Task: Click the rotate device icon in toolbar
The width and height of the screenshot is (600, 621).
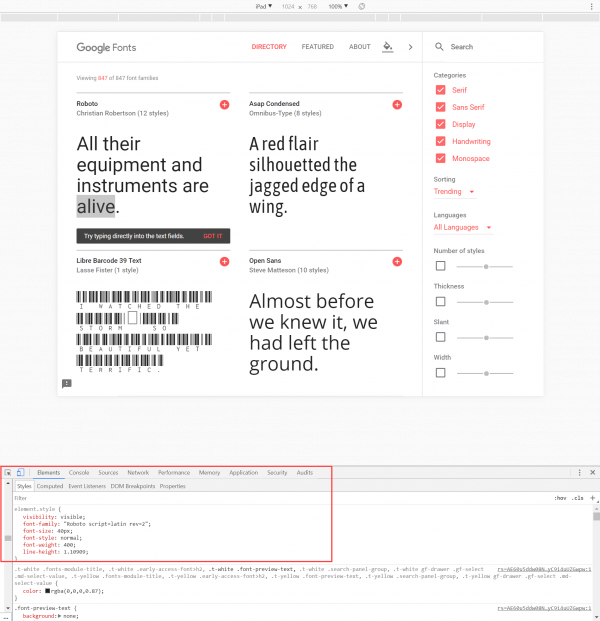Action: (x=362, y=6)
